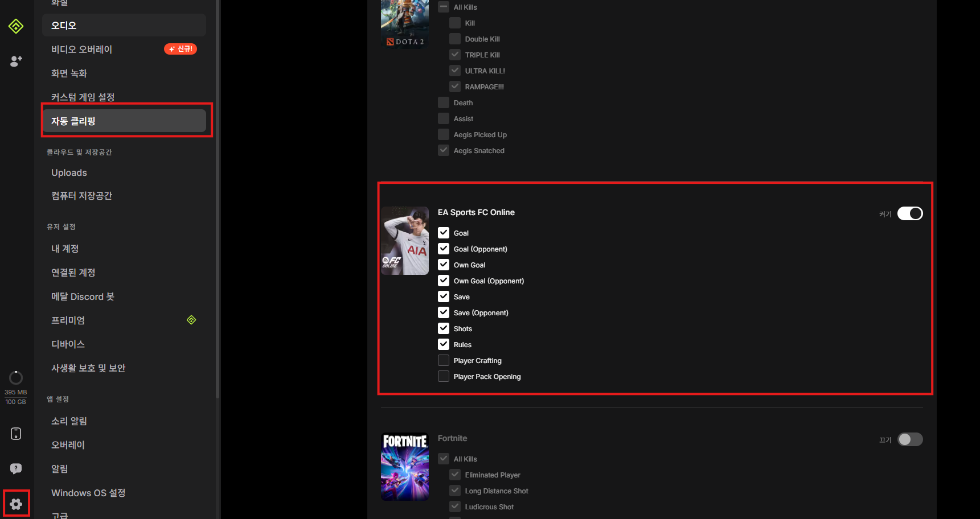980x519 pixels.
Task: Uncheck the Shots checkbox
Action: click(x=444, y=328)
